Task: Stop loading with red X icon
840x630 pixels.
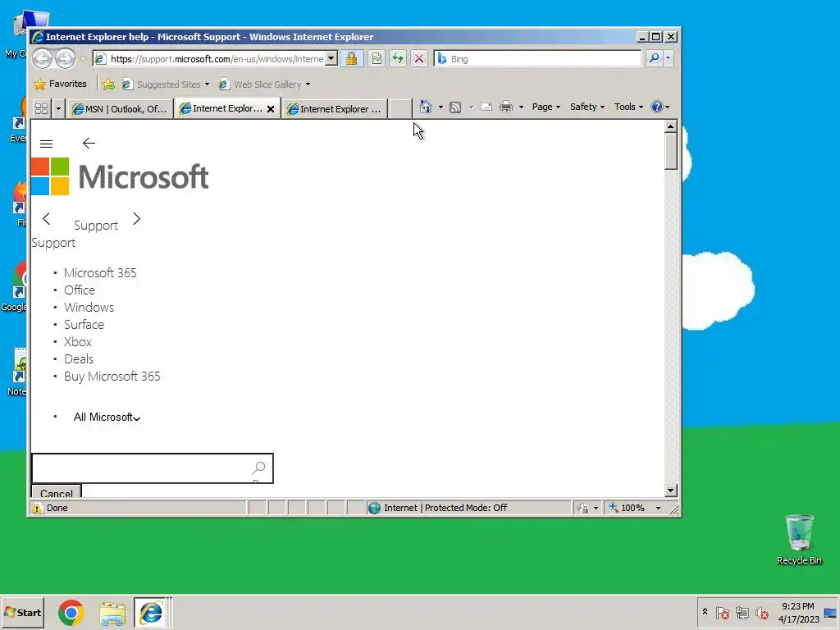Action: point(419,58)
